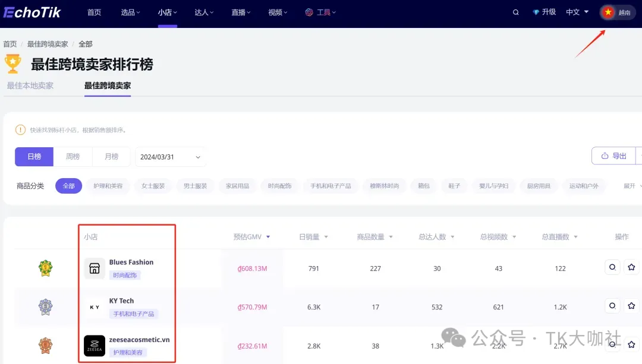
Task: Click the 导出 export button
Action: point(613,156)
